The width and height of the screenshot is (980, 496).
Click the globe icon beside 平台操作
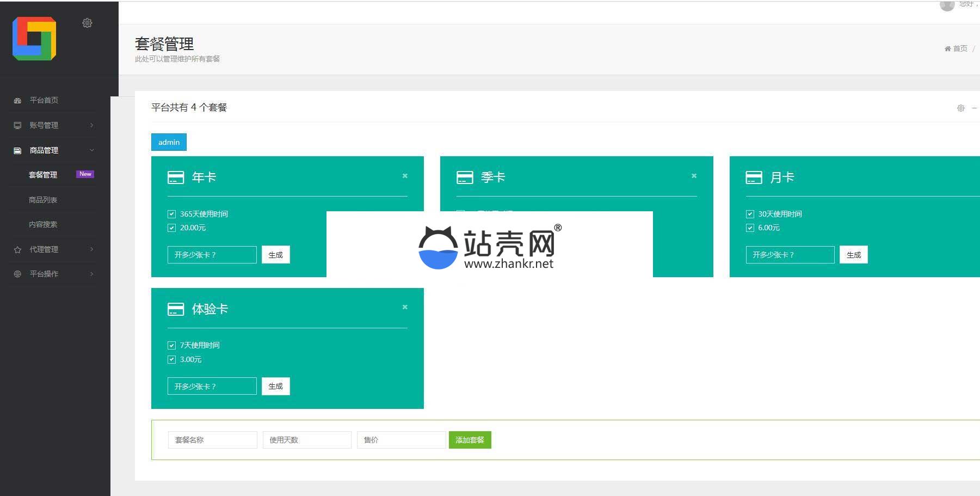click(x=17, y=274)
